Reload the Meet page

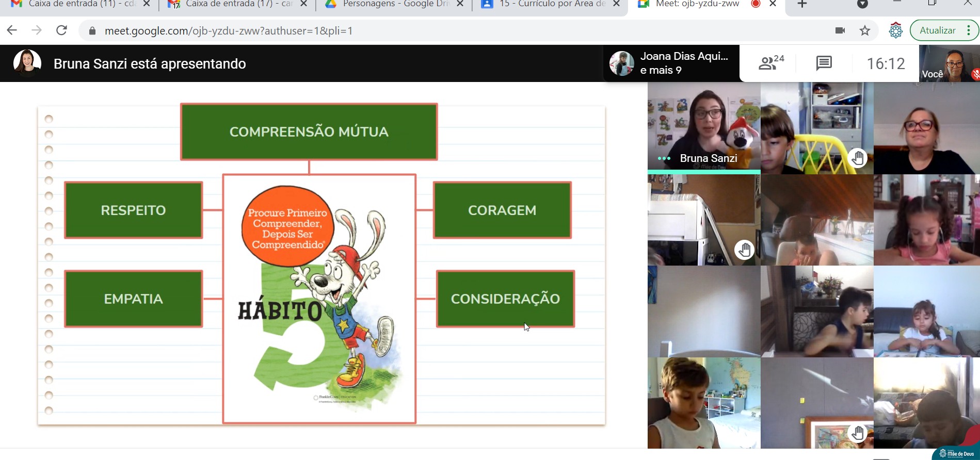point(61,30)
